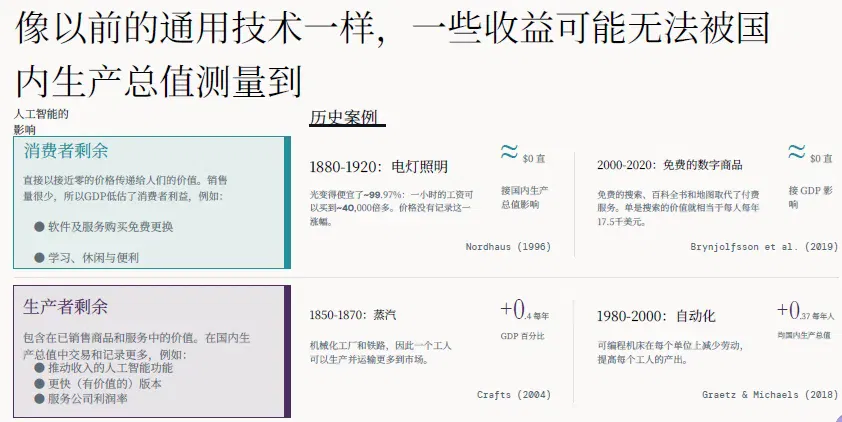
Task: Click bullet 学习、休闲与便利
Action: click(86, 258)
